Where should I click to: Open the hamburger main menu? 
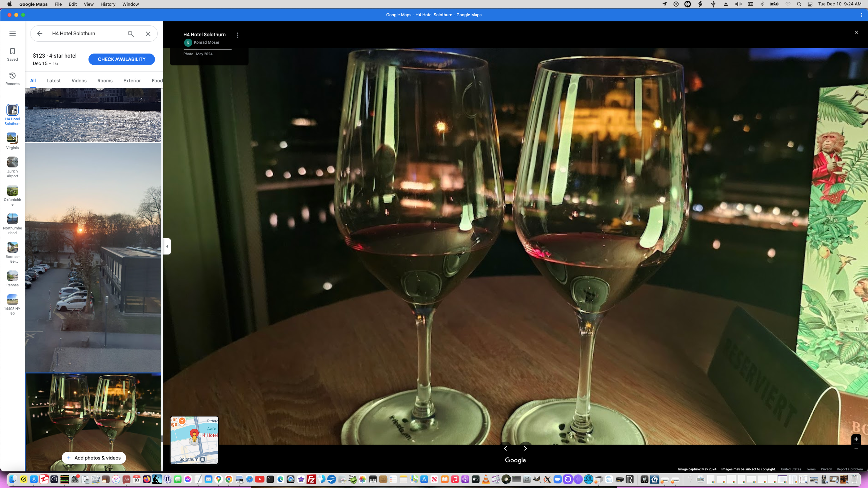[13, 34]
